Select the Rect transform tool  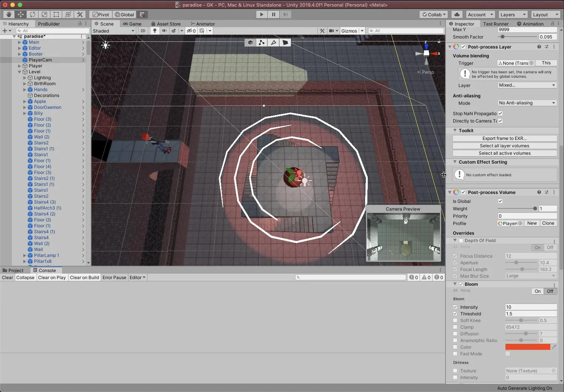click(56, 14)
